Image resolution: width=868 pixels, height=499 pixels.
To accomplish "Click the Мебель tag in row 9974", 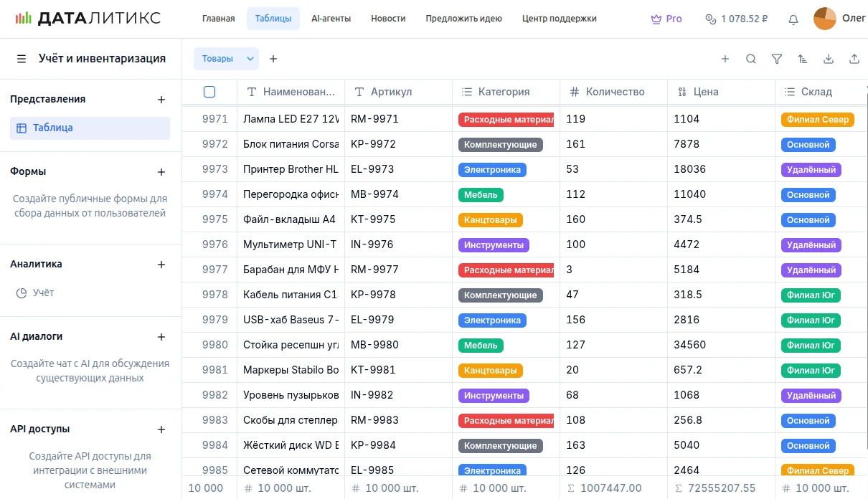I will tap(481, 195).
